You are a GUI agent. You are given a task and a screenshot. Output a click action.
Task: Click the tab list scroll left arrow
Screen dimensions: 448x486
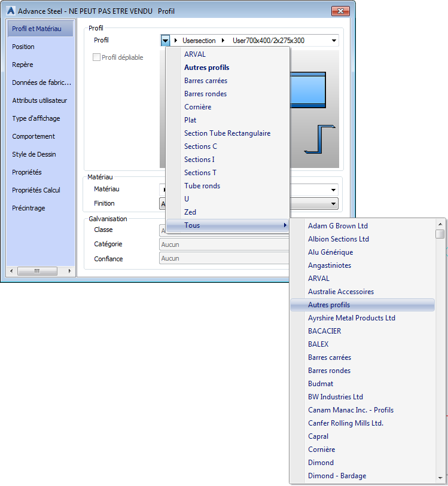tap(11, 271)
